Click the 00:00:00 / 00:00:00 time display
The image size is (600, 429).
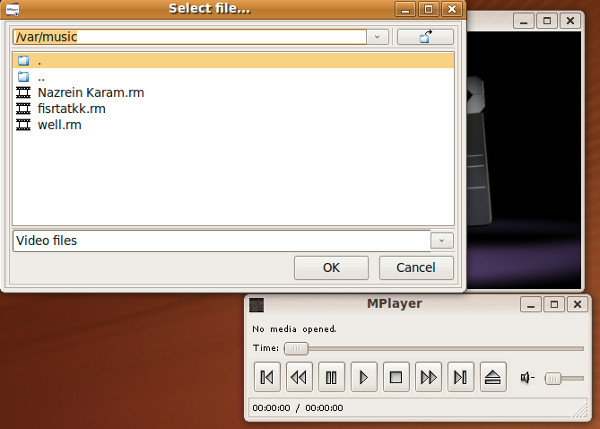[x=298, y=408]
